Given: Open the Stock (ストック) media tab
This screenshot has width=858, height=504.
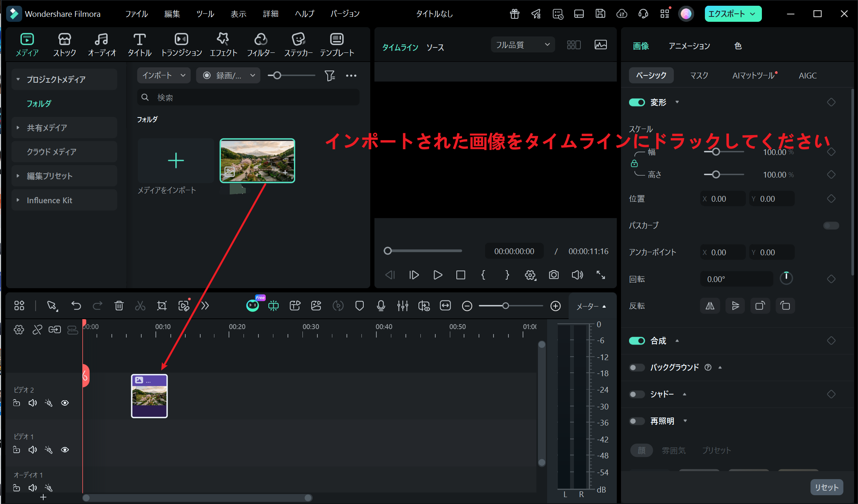Looking at the screenshot, I should 64,44.
